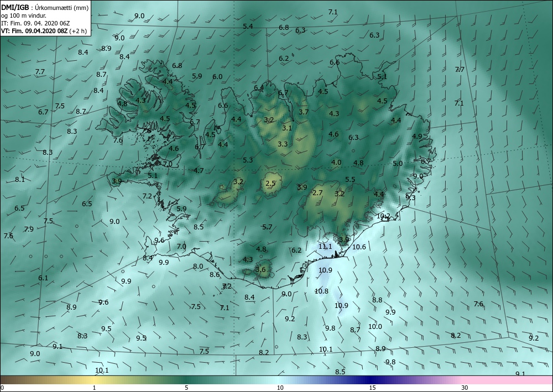
Task: Click the map value 4.9
Action: pos(417,137)
